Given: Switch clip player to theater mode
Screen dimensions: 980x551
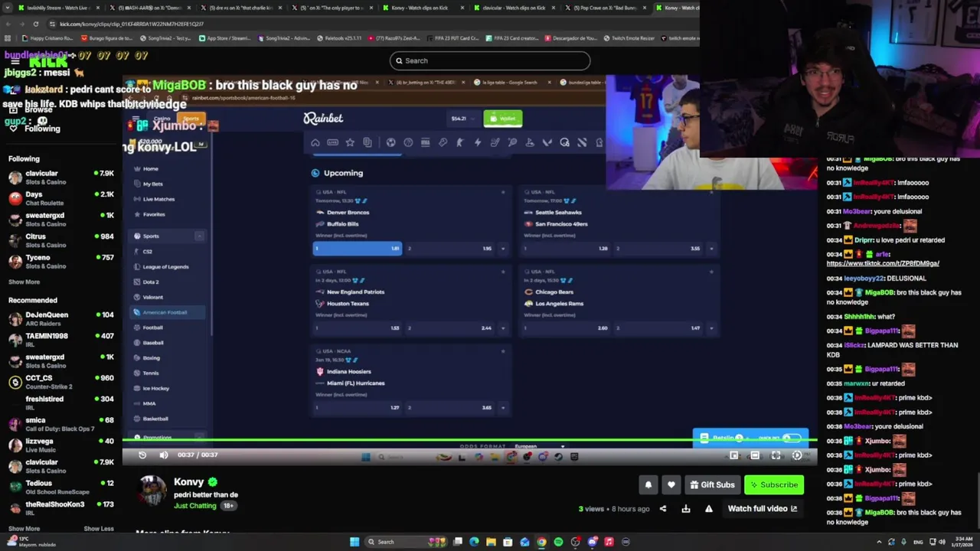Looking at the screenshot, I should click(x=755, y=455).
